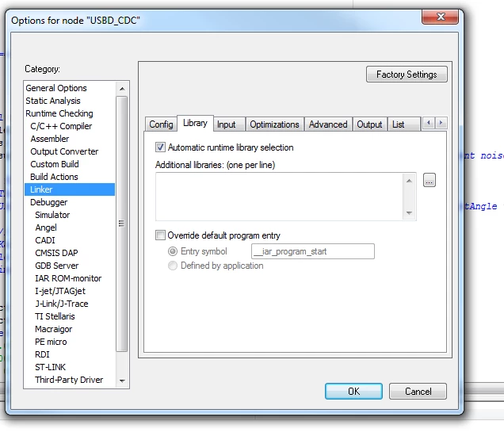
Task: Select GDB Server in the Category list
Action: (x=70, y=266)
